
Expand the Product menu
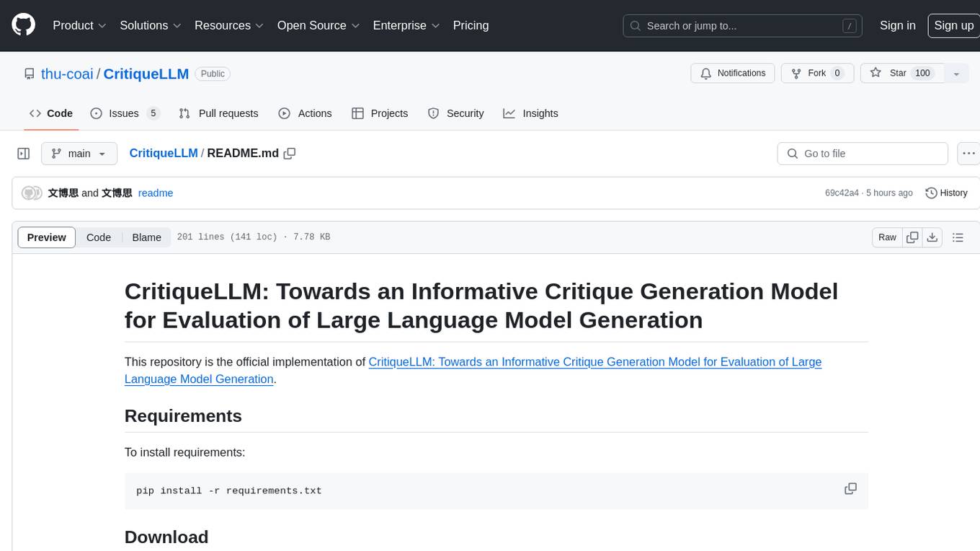point(79,25)
